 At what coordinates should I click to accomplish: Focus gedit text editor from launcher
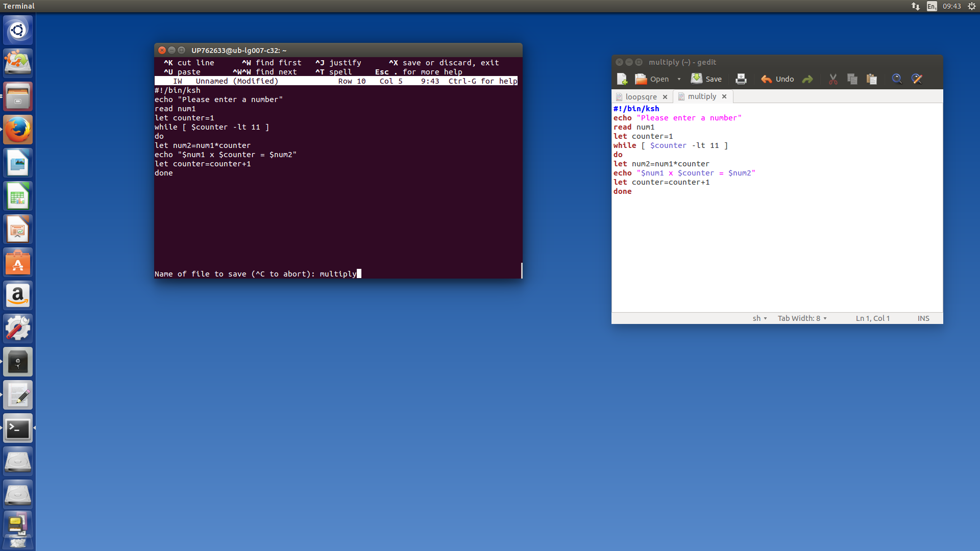pos(18,395)
